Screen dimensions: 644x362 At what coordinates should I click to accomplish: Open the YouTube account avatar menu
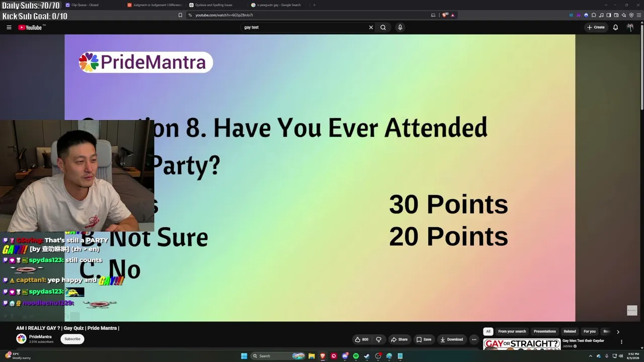[630, 28]
